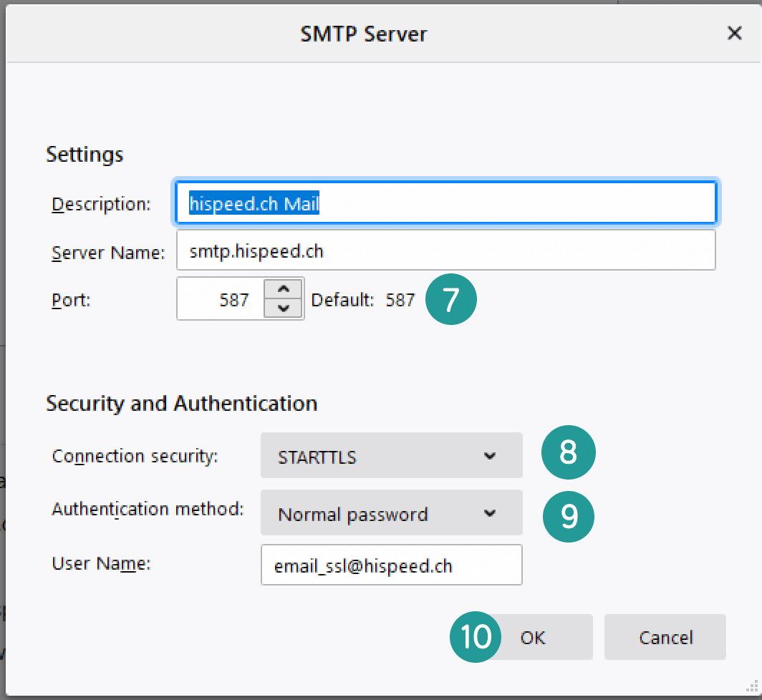This screenshot has width=762, height=700.
Task: Grab the dialog resize grip corner
Action: click(751, 687)
